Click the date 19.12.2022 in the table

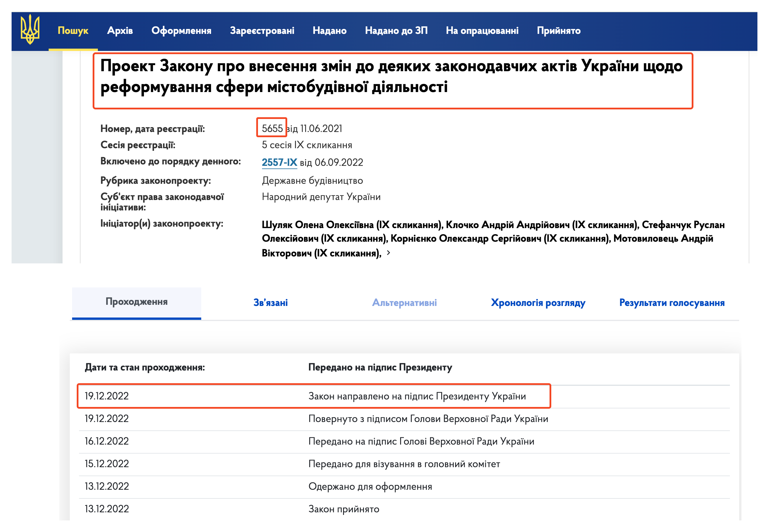click(106, 396)
